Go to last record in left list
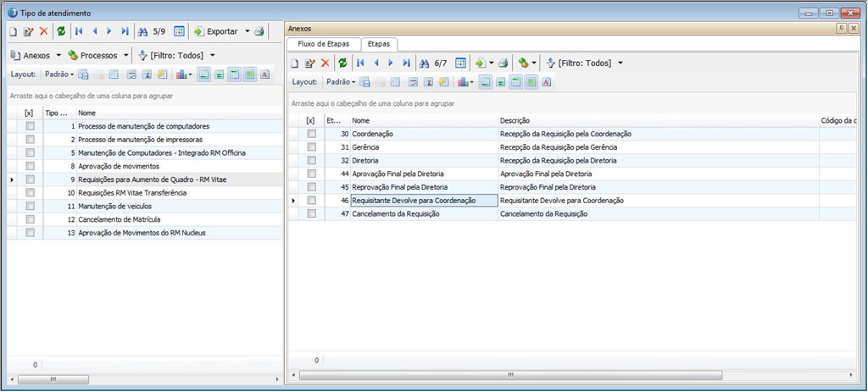The height and width of the screenshot is (392, 868). coord(125,31)
